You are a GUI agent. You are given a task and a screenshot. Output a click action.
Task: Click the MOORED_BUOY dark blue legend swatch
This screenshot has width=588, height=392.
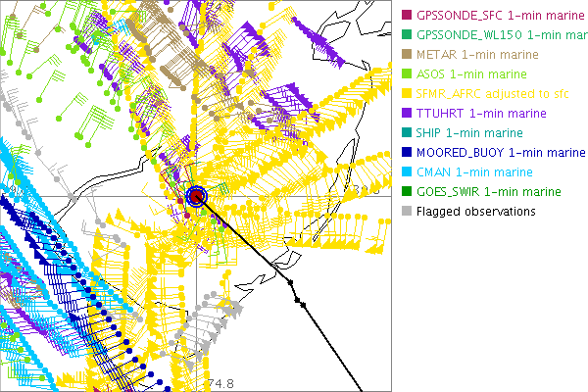tap(407, 152)
